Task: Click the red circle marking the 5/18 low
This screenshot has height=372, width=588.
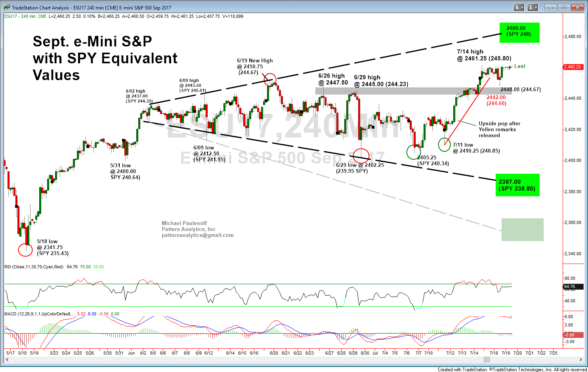Action: [25, 250]
